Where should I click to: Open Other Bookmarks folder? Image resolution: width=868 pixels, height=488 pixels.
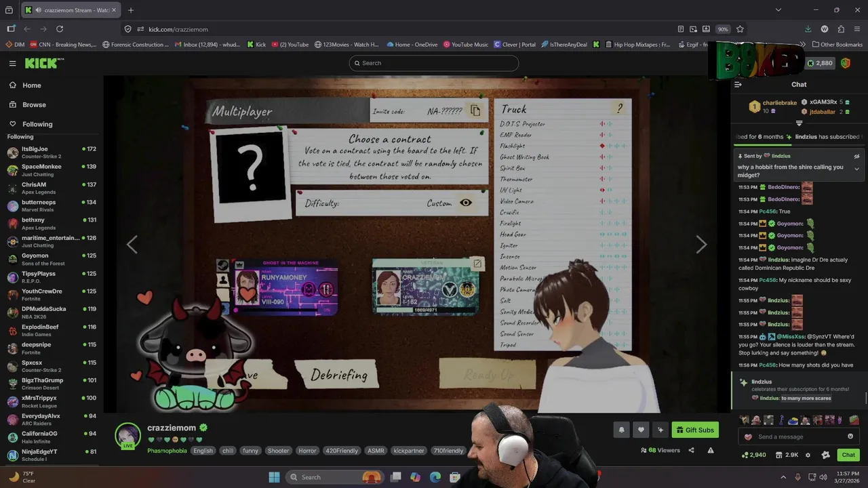point(837,45)
